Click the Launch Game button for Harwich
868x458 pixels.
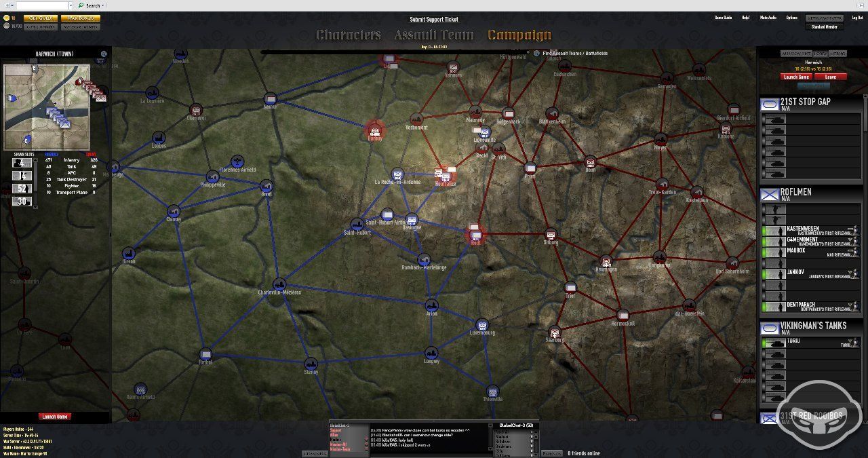pyautogui.click(x=797, y=75)
